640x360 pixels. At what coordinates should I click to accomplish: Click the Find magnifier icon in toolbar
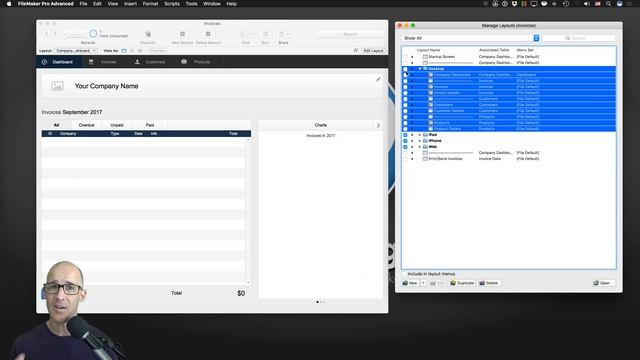pyautogui.click(x=242, y=34)
